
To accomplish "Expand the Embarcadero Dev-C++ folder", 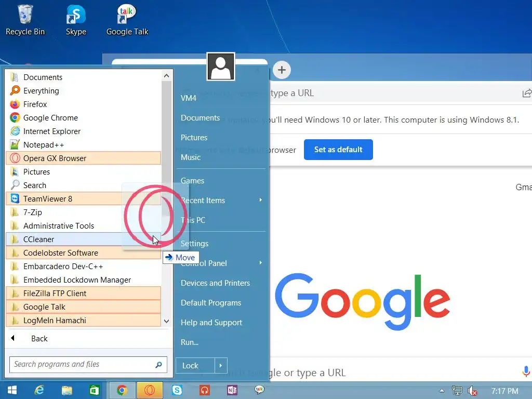I will (83, 267).
